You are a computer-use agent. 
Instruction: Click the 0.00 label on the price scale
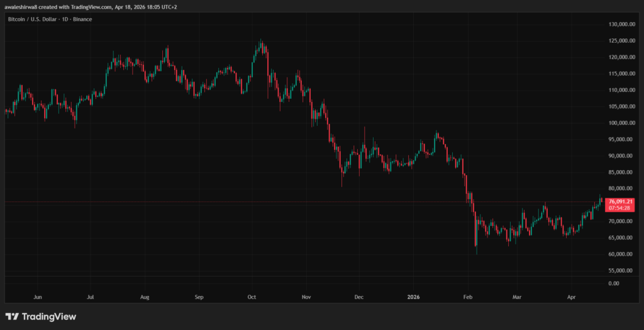click(x=613, y=283)
